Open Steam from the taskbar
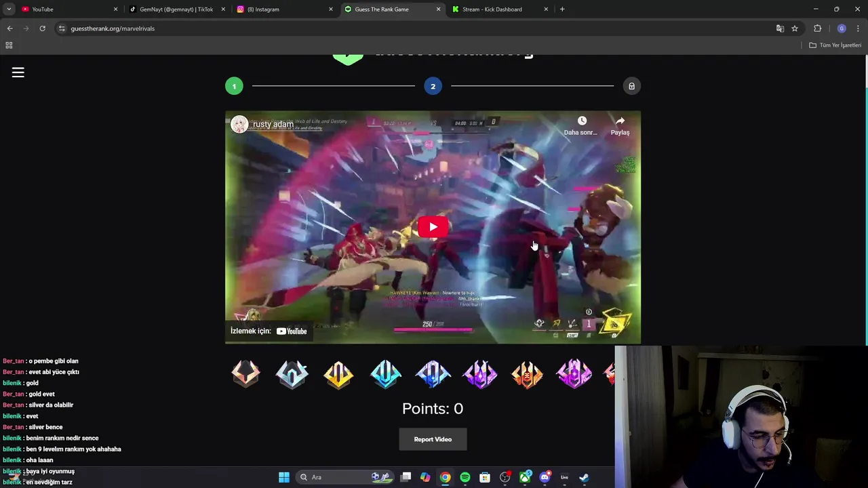 tap(584, 477)
